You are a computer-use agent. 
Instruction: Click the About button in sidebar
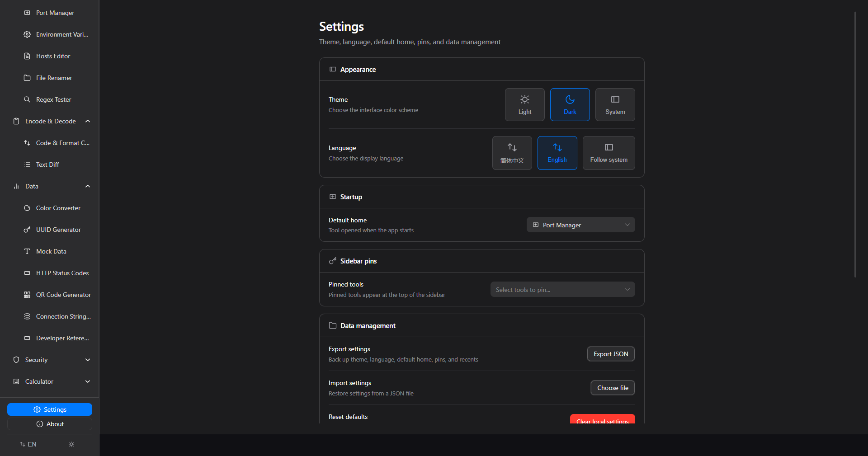[50, 424]
